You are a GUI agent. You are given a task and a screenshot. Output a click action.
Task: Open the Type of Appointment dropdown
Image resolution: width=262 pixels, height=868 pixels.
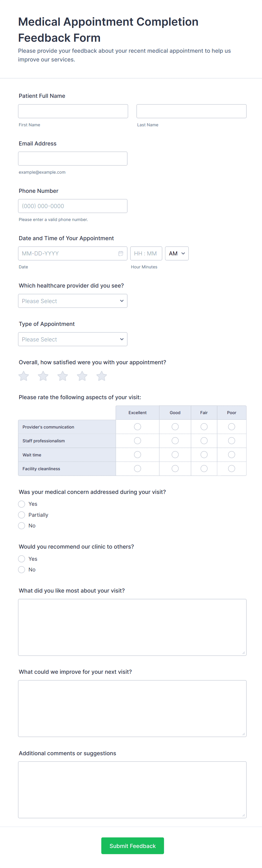[73, 339]
